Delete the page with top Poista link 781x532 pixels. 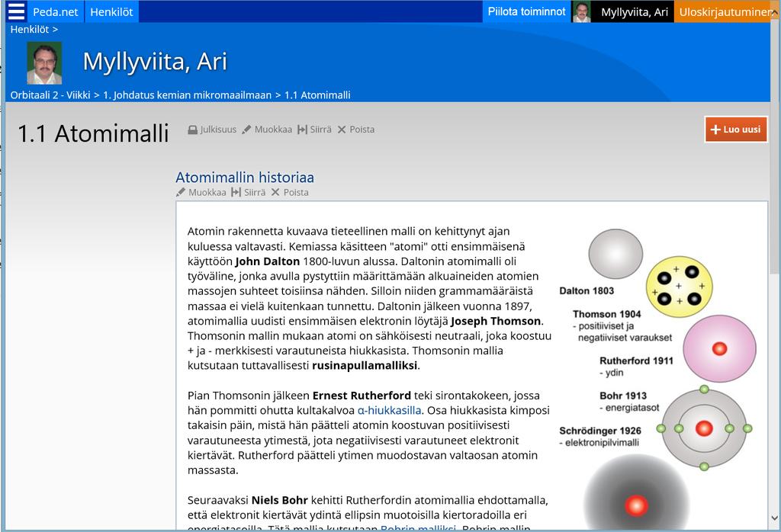click(x=362, y=130)
